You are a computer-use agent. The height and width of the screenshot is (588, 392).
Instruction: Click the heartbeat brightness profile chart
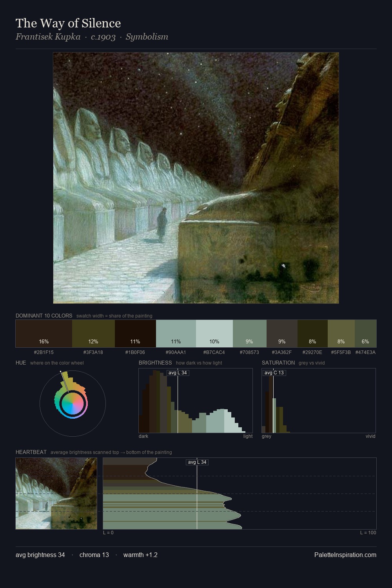[240, 494]
